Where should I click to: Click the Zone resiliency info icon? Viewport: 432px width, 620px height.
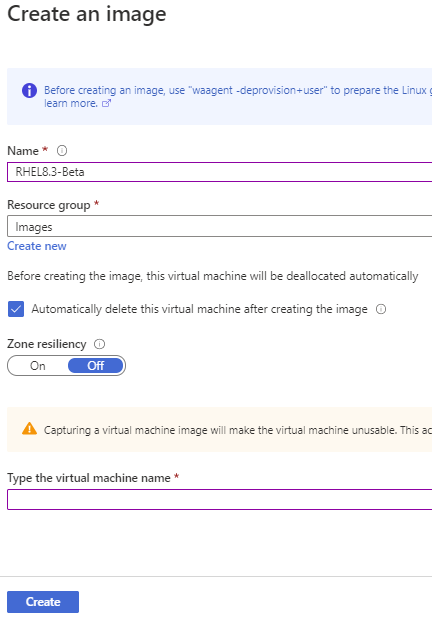(x=100, y=344)
